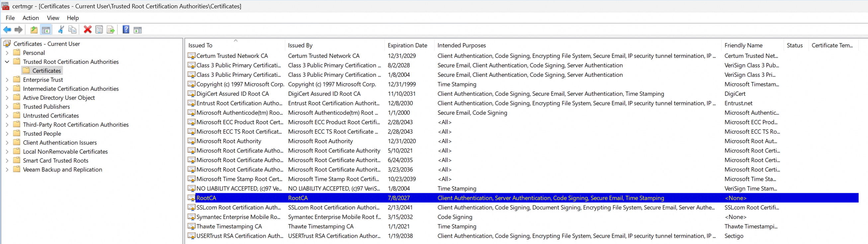Select Microsoft ECC TS Root Certificate row
The height and width of the screenshot is (244, 868).
523,131
